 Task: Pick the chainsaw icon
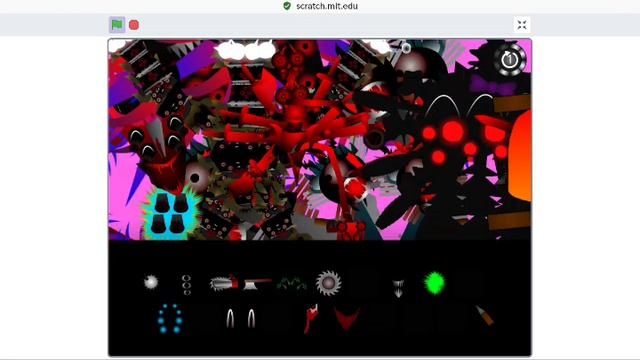224,283
